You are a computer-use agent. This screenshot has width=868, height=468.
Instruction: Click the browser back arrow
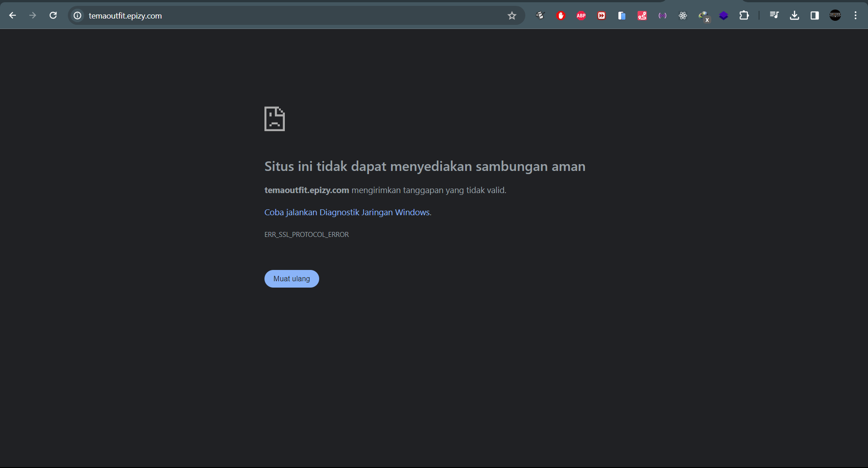[13, 15]
